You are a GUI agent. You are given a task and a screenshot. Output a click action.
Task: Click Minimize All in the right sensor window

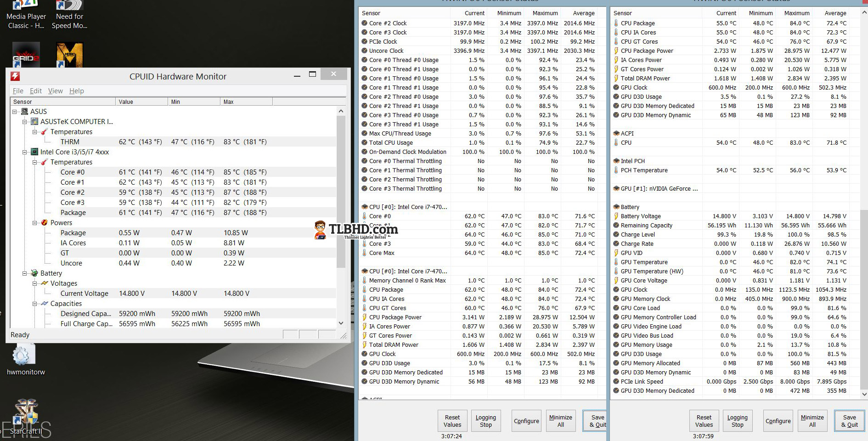pos(812,421)
